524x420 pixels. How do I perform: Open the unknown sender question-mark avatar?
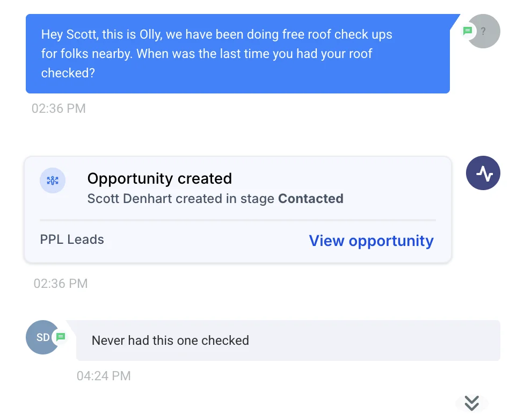[485, 31]
